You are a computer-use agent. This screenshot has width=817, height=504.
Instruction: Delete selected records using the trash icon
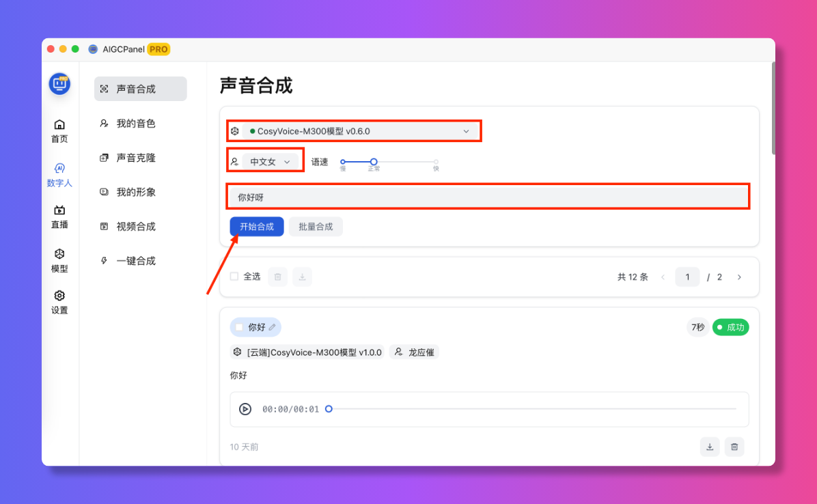pyautogui.click(x=277, y=277)
